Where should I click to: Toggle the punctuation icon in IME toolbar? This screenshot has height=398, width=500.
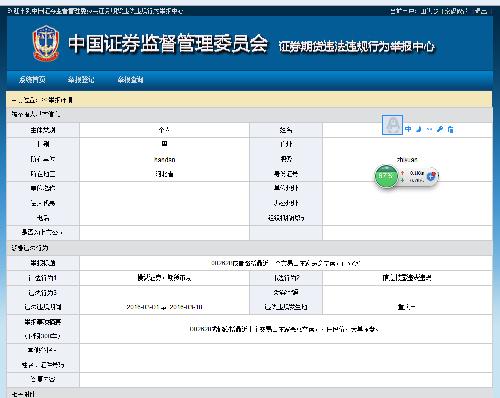[x=429, y=129]
